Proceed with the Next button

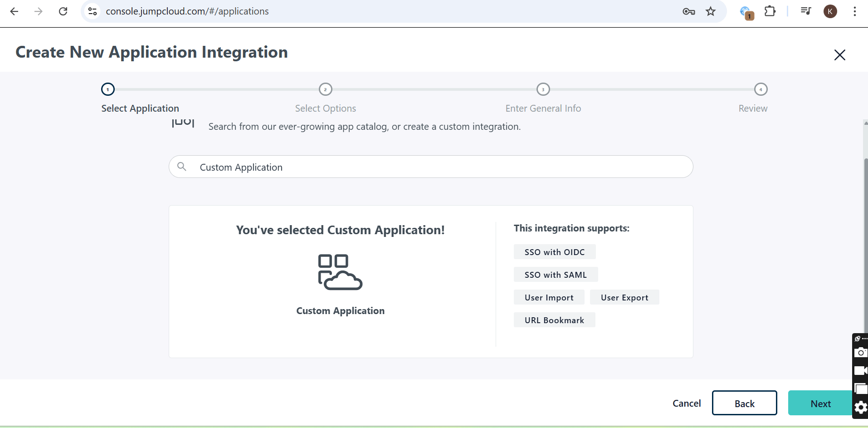click(x=819, y=403)
